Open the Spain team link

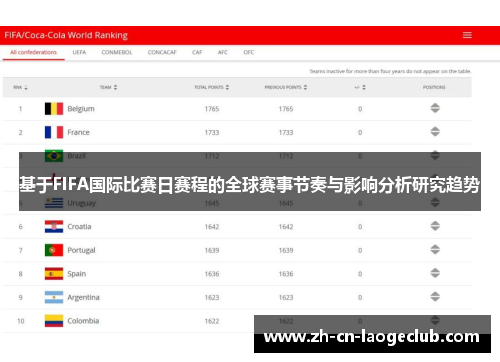click(x=77, y=274)
